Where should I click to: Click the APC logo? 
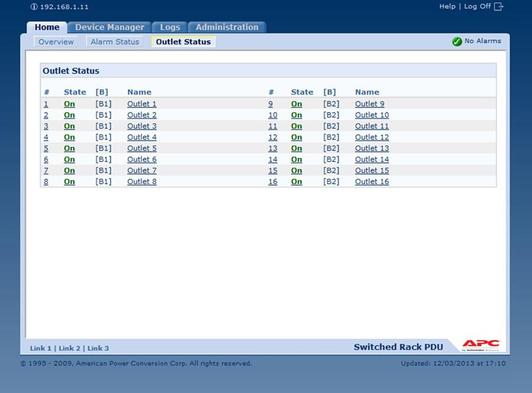481,345
